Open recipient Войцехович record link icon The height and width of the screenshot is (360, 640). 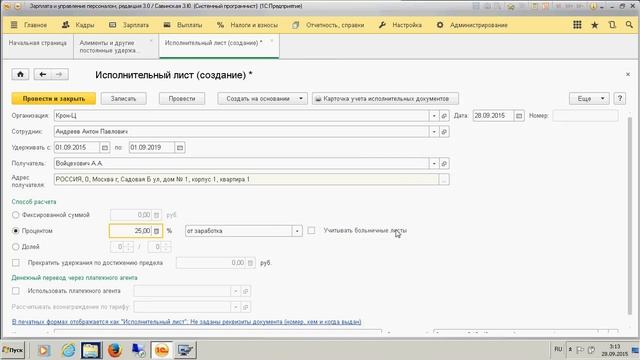tap(444, 163)
